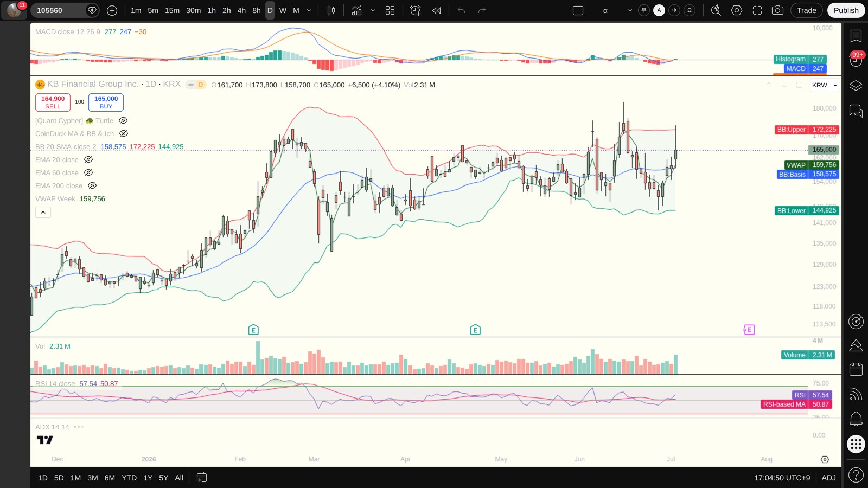Open ADX indicator more options dots
This screenshot has width=868, height=488.
79,427
